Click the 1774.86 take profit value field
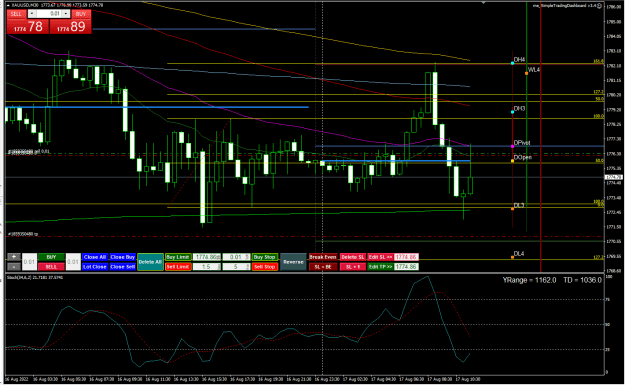 [406, 267]
